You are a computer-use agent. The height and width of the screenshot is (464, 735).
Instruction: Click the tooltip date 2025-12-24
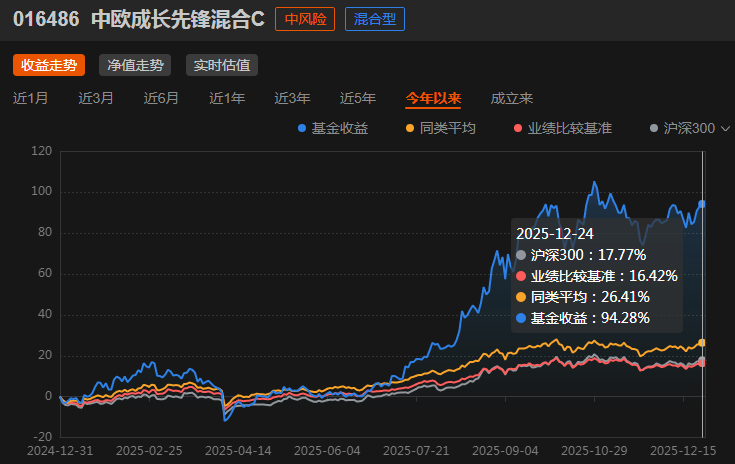tap(555, 233)
